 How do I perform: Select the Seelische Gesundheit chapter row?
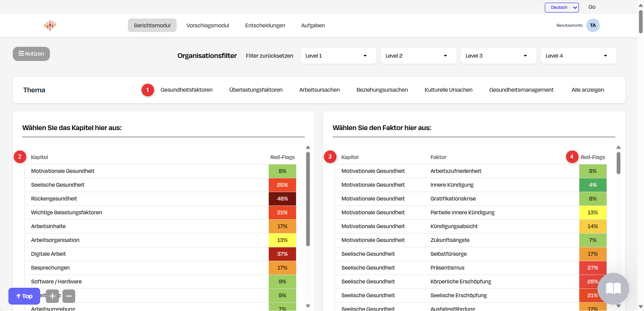(x=58, y=185)
